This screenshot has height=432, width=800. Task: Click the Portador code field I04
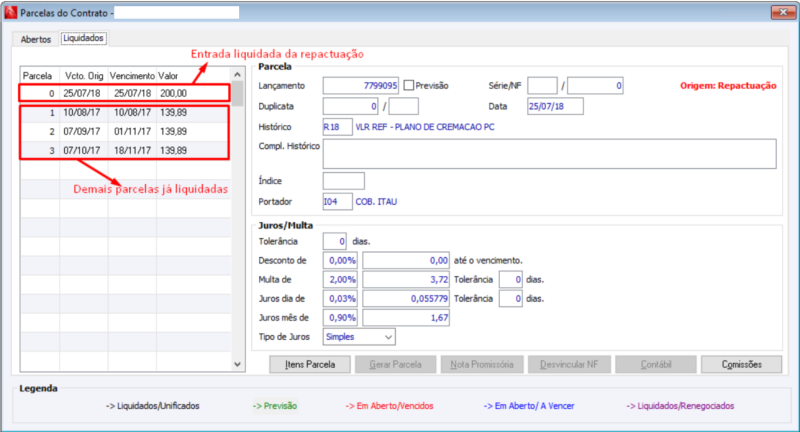tap(337, 202)
